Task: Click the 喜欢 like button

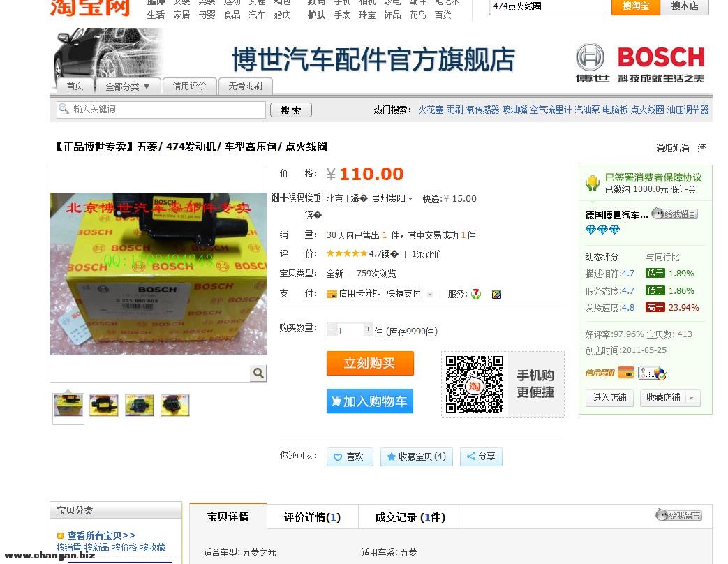Action: (350, 457)
